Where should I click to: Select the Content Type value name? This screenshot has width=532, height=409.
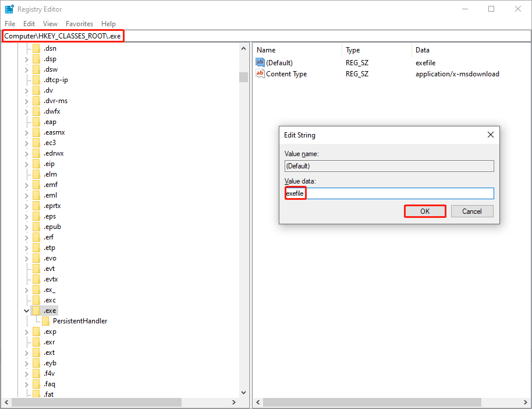(286, 74)
